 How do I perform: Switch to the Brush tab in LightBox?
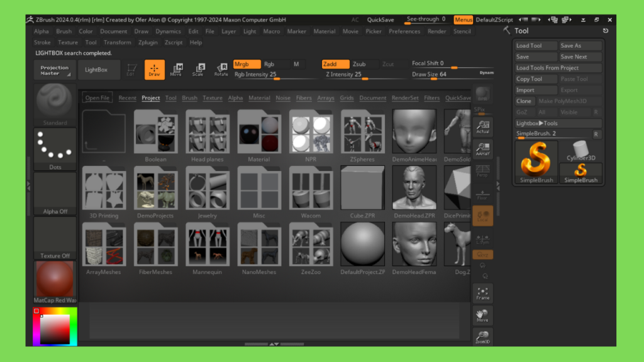(x=189, y=98)
